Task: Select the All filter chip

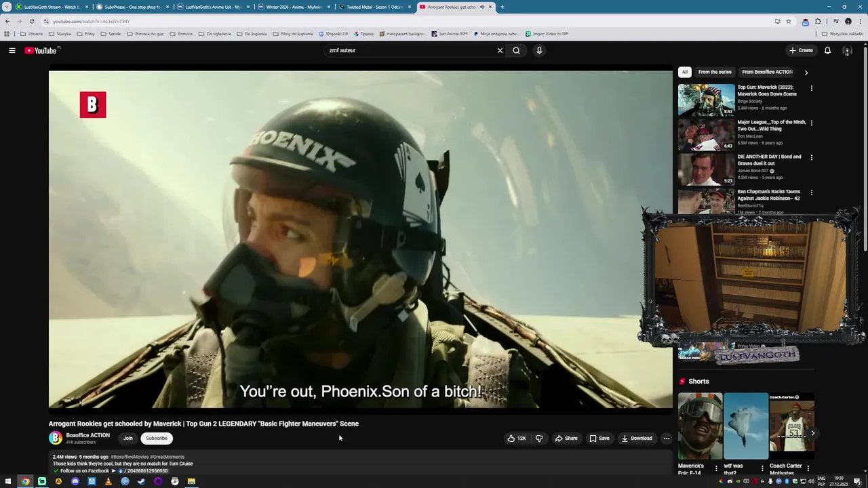Action: pos(685,72)
